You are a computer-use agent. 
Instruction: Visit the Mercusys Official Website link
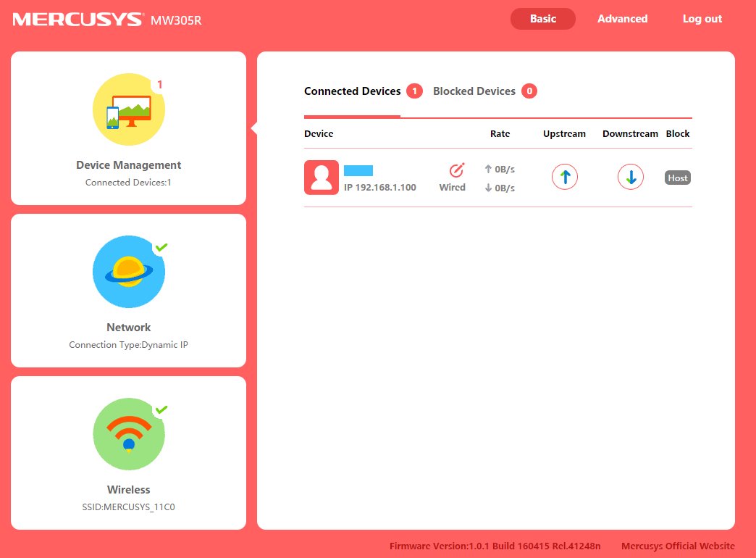pos(678,546)
